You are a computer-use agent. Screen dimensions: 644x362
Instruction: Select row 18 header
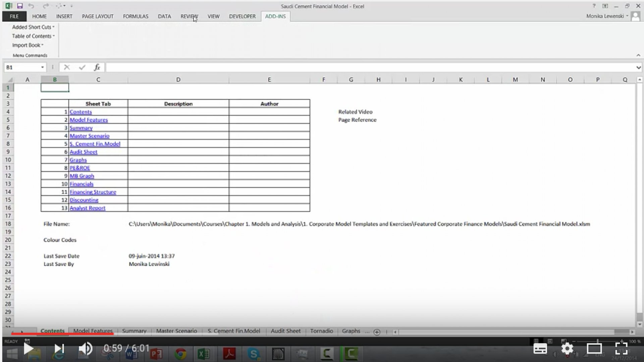[x=8, y=224]
